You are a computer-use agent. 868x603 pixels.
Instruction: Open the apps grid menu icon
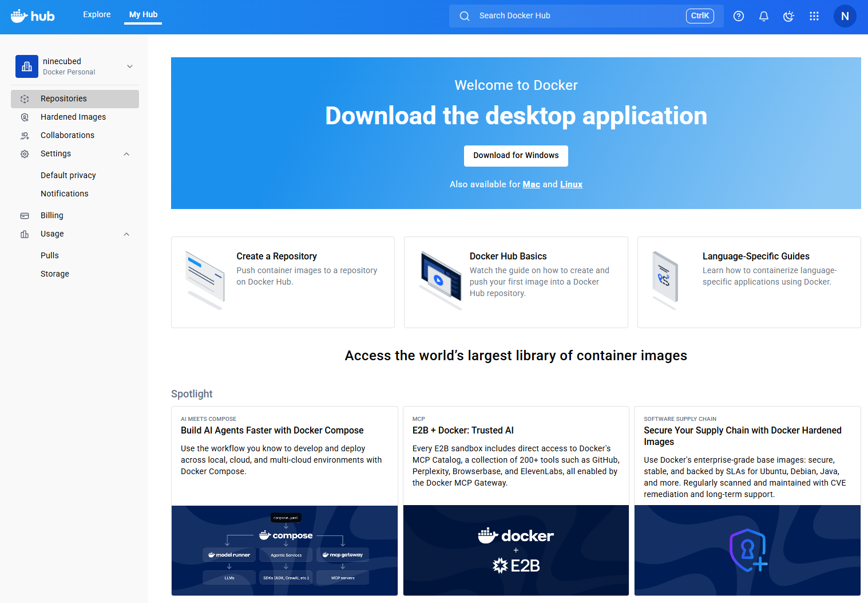click(814, 16)
